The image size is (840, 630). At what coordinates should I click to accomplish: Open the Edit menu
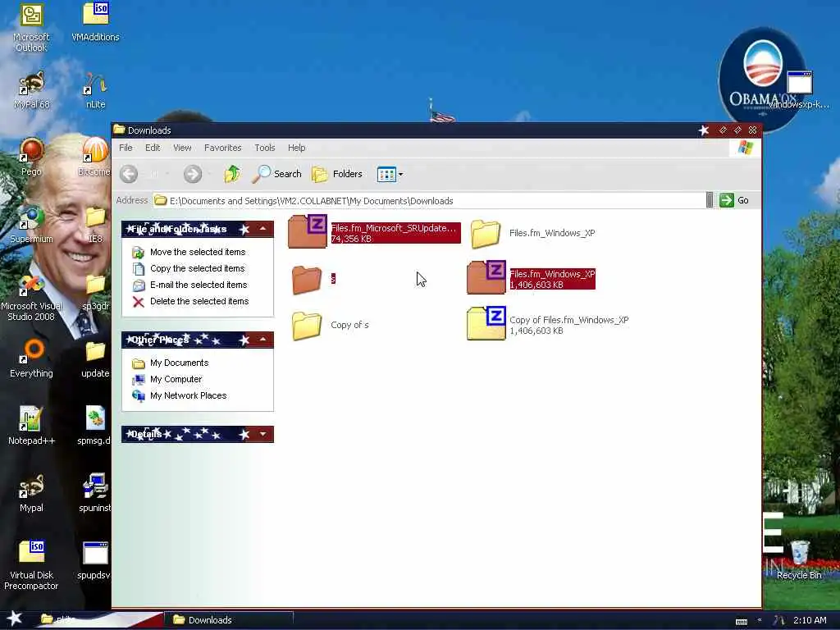point(153,148)
